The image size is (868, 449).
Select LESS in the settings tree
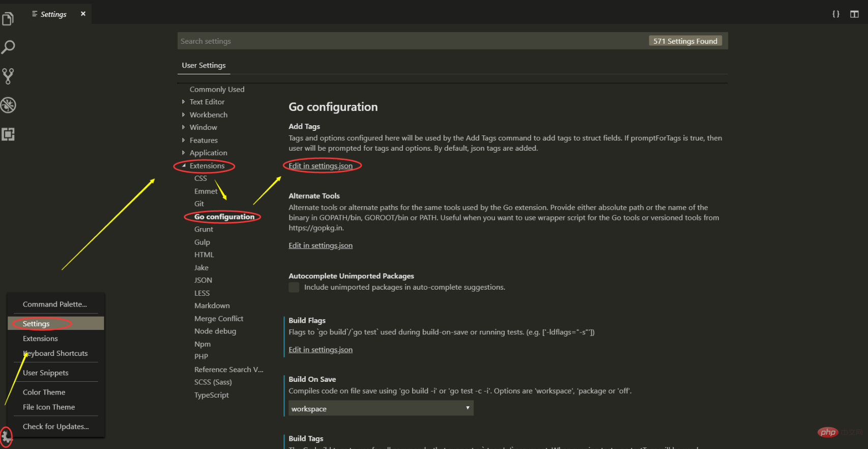coord(202,293)
